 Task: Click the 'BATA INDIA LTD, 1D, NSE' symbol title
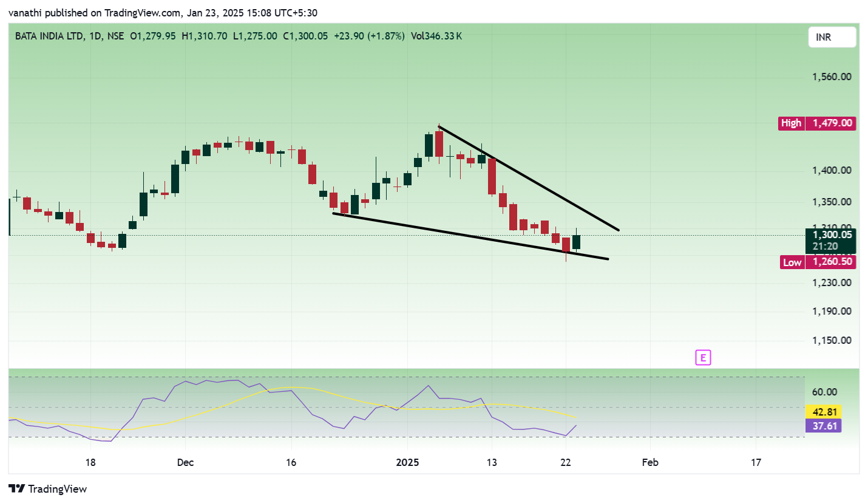(x=70, y=36)
